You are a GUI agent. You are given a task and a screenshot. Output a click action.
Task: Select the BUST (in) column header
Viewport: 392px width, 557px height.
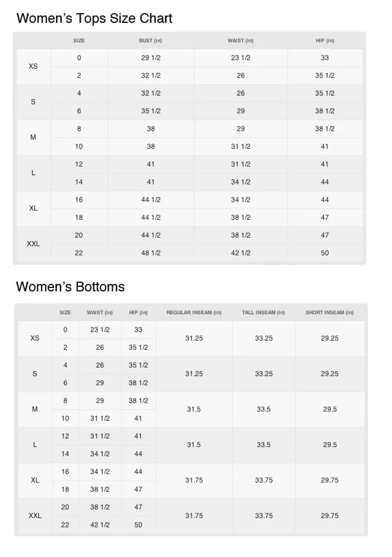pos(150,41)
